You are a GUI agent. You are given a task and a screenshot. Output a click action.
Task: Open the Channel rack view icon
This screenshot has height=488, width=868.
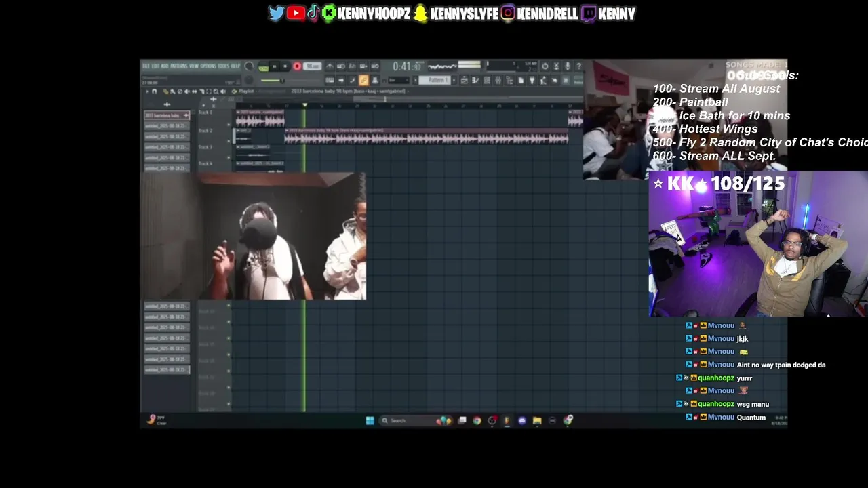point(487,80)
